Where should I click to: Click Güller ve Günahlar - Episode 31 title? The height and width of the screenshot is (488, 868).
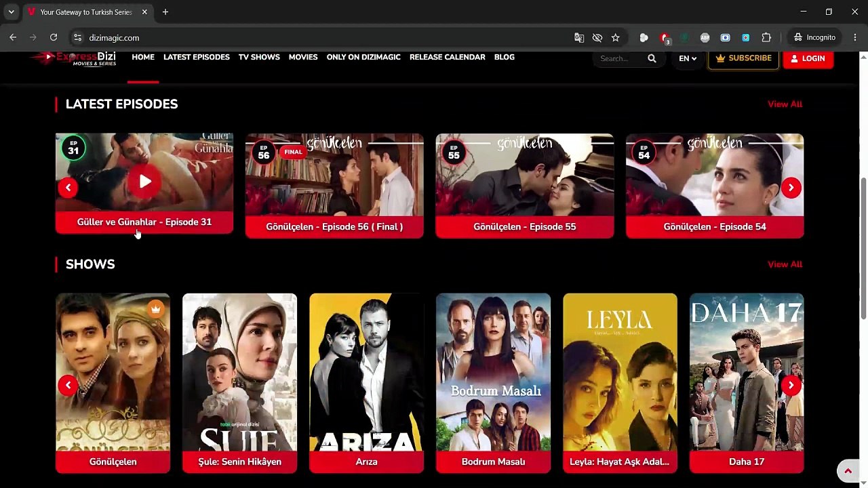tap(144, 222)
